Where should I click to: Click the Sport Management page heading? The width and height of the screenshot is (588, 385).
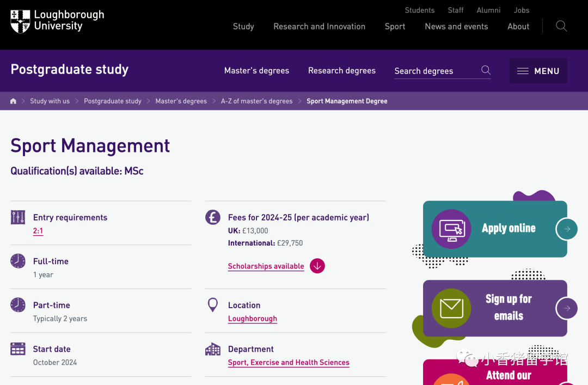tap(90, 145)
